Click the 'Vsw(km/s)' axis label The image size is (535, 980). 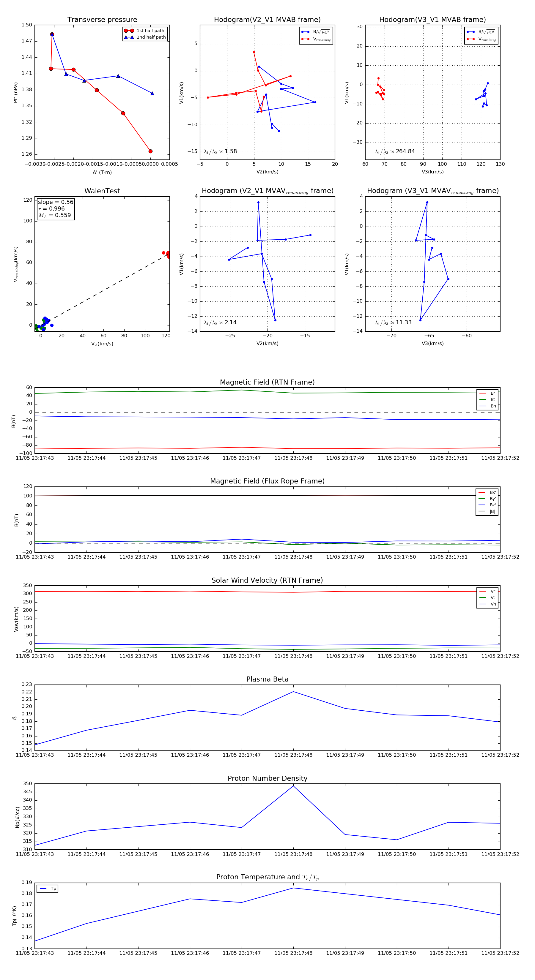pyautogui.click(x=16, y=619)
